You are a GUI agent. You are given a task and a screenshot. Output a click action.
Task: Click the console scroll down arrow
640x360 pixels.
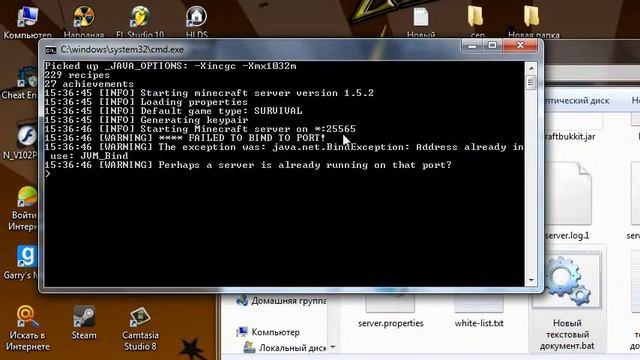[531, 280]
